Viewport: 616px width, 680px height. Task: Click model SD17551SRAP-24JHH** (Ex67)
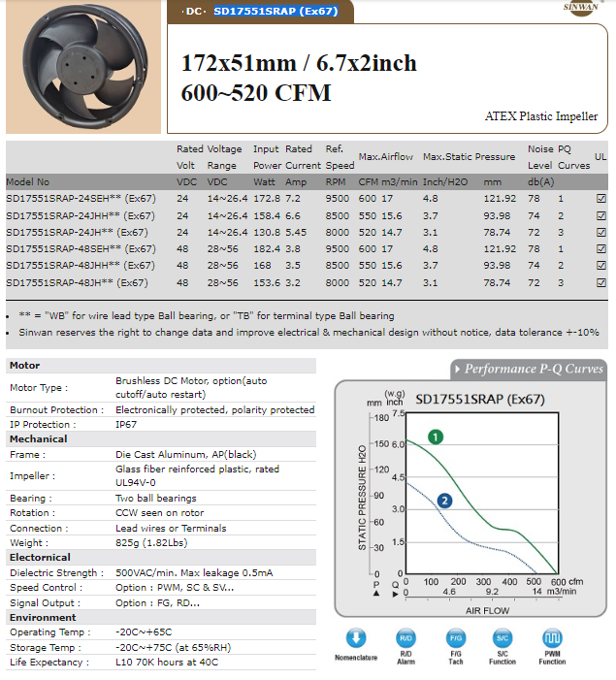[x=81, y=215]
